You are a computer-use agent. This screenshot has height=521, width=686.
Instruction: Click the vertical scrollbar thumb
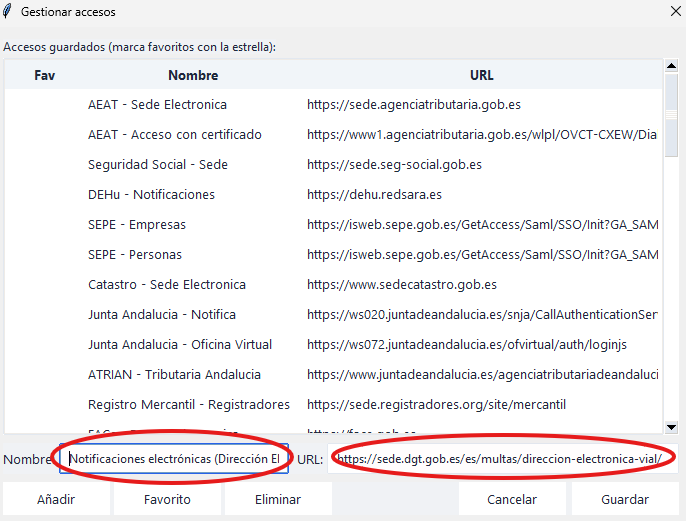[x=671, y=115]
